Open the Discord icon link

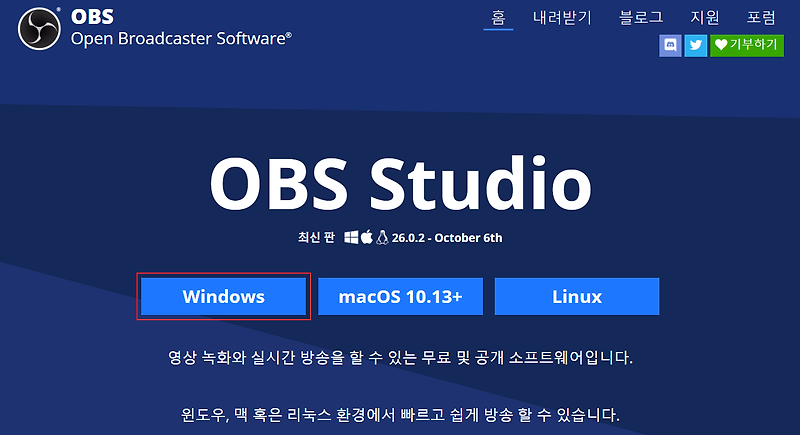[x=670, y=45]
